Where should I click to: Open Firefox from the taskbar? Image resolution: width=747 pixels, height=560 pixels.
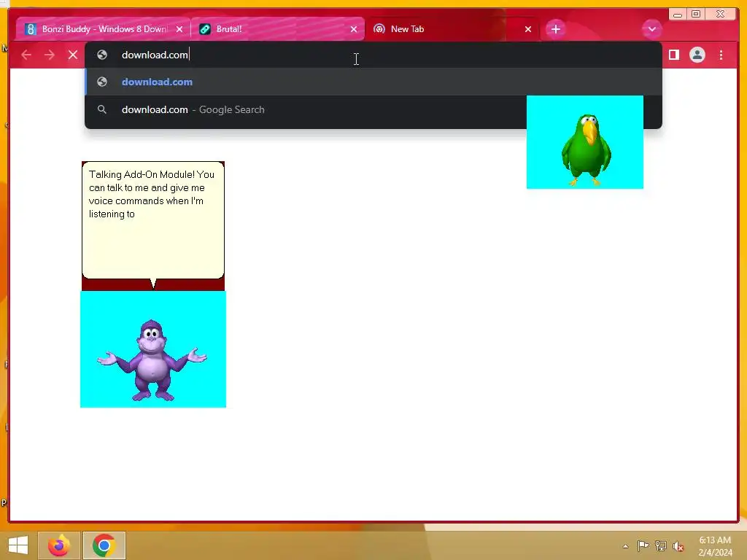tap(59, 545)
